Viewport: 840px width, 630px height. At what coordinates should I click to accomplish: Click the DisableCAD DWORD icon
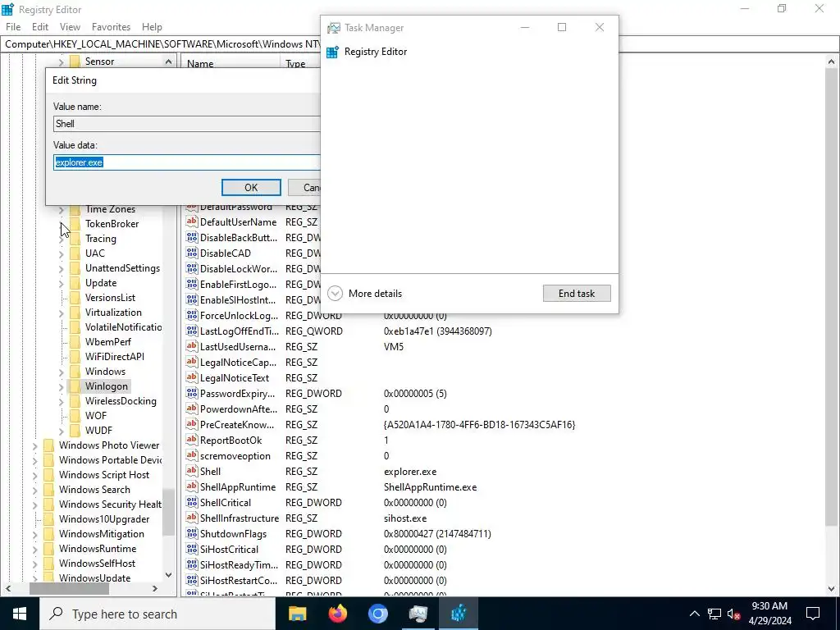pos(191,253)
